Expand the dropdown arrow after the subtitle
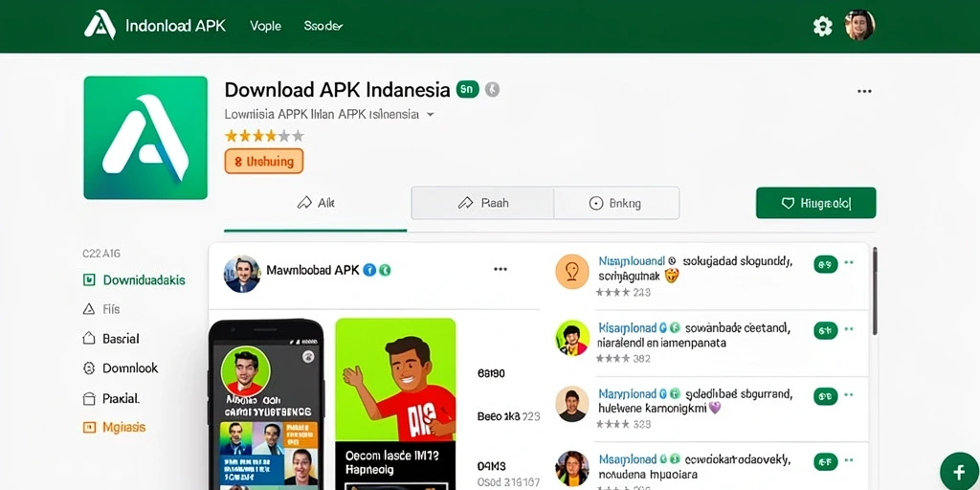This screenshot has width=980, height=490. point(430,115)
